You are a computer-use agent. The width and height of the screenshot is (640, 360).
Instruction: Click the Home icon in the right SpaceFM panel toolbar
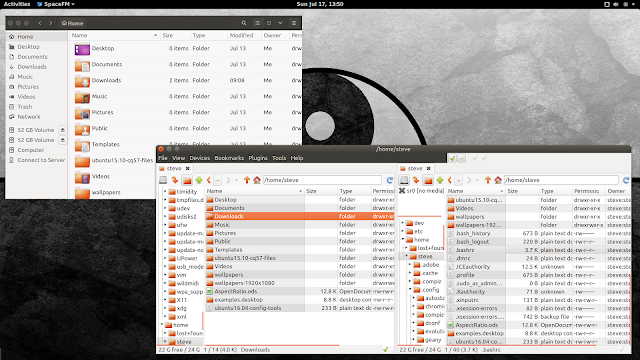click(x=498, y=180)
